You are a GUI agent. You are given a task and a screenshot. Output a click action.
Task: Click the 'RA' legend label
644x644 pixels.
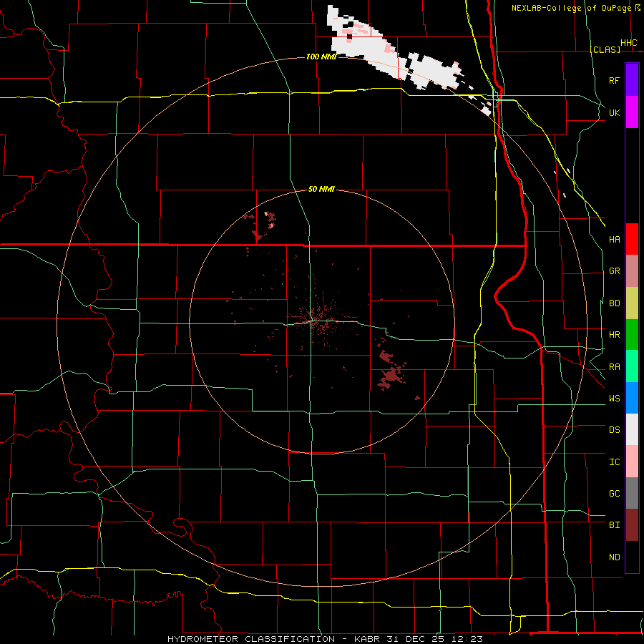614,367
